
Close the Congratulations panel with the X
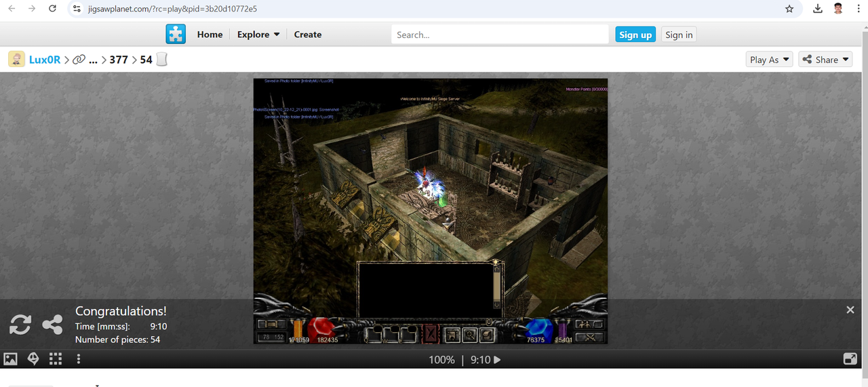[x=850, y=310]
